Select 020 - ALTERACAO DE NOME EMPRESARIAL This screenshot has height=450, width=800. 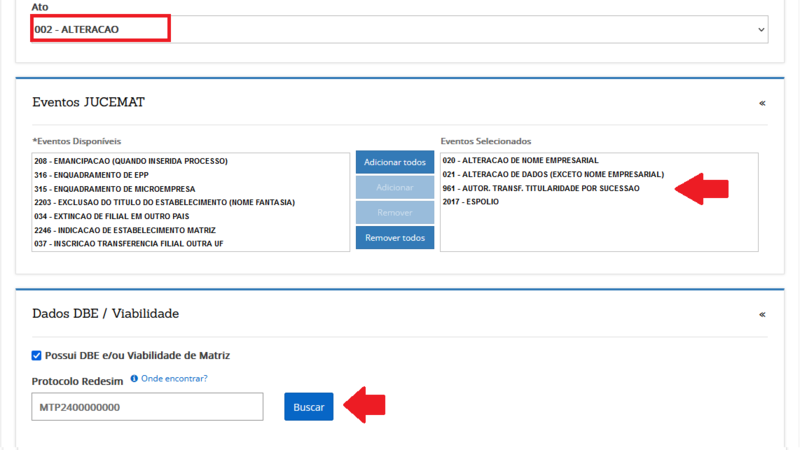coord(520,160)
